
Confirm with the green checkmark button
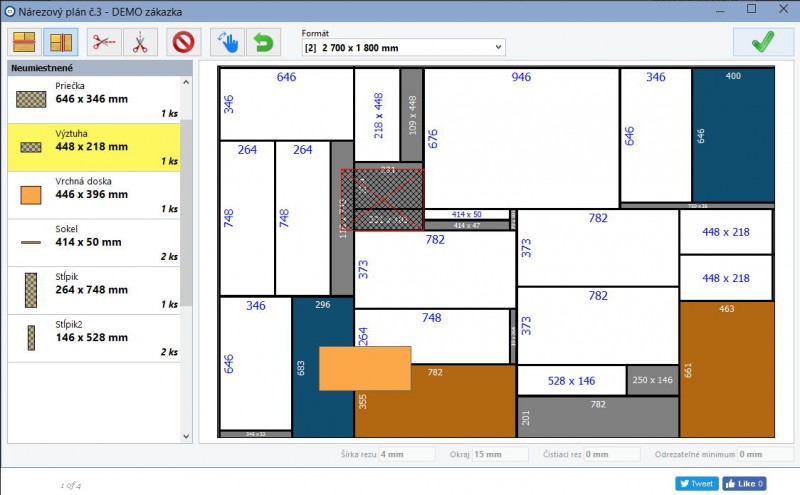pyautogui.click(x=763, y=42)
